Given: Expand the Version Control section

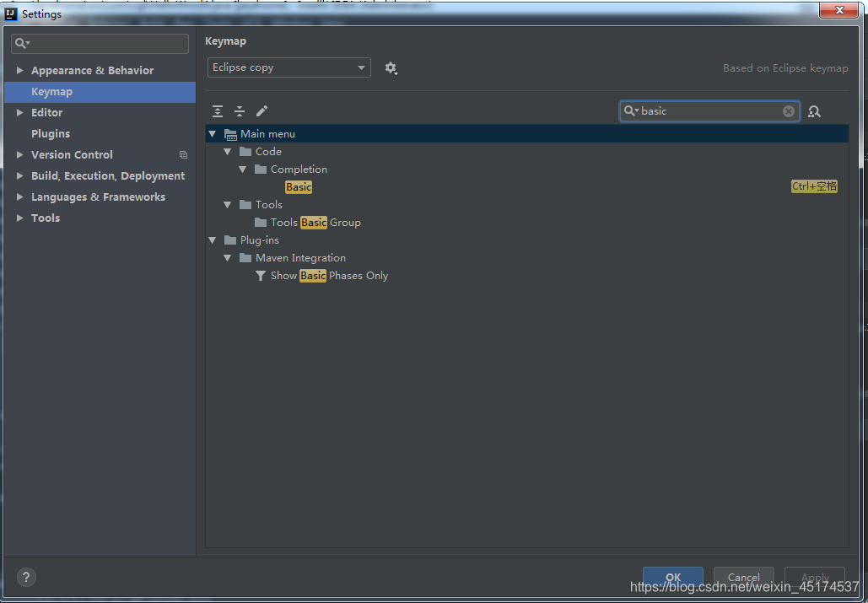Looking at the screenshot, I should [x=20, y=155].
